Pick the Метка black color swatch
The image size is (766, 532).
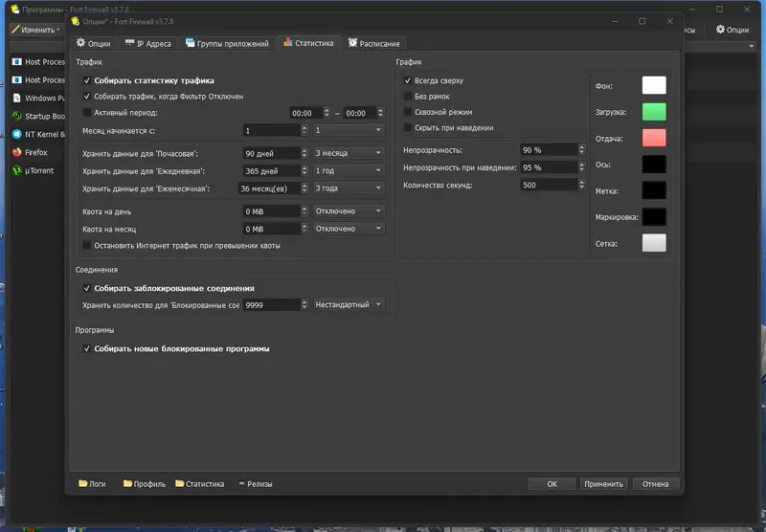pos(654,190)
